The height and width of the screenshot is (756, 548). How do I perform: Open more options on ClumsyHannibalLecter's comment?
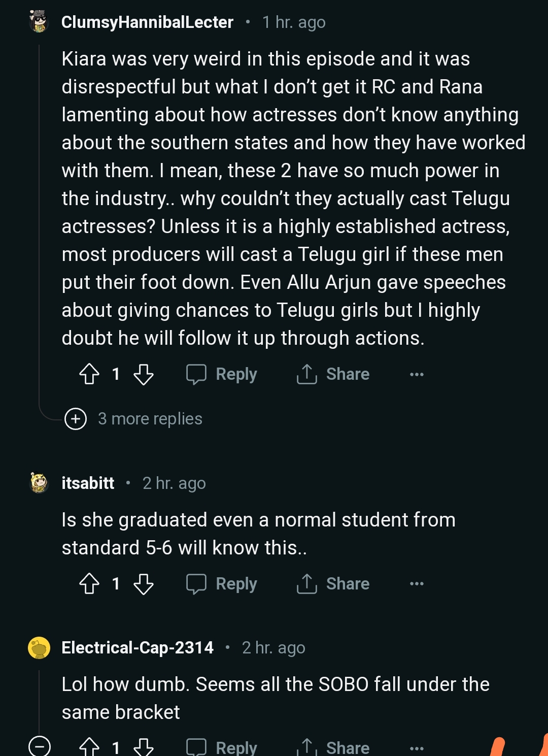coord(417,375)
